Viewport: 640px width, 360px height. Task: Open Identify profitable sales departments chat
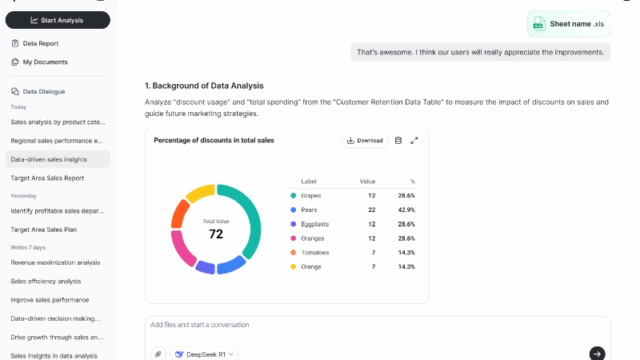58,211
